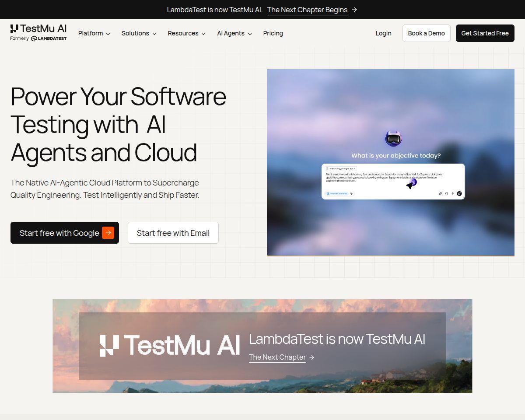This screenshot has height=420, width=525.
Task: Click the list icon beside the paperclip
Action: point(447,193)
